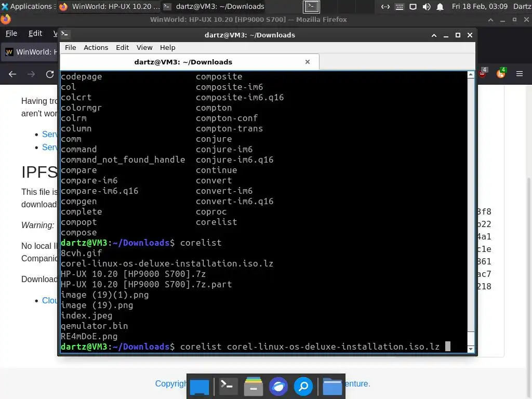Click the workspace switcher terminal thumbnail
The height and width of the screenshot is (399, 532).
311,6
